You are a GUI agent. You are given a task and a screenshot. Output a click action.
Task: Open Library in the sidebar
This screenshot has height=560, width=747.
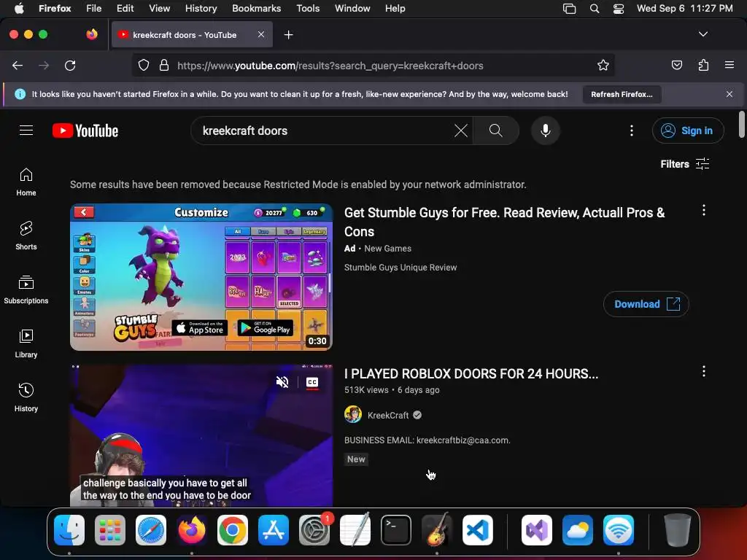26,344
